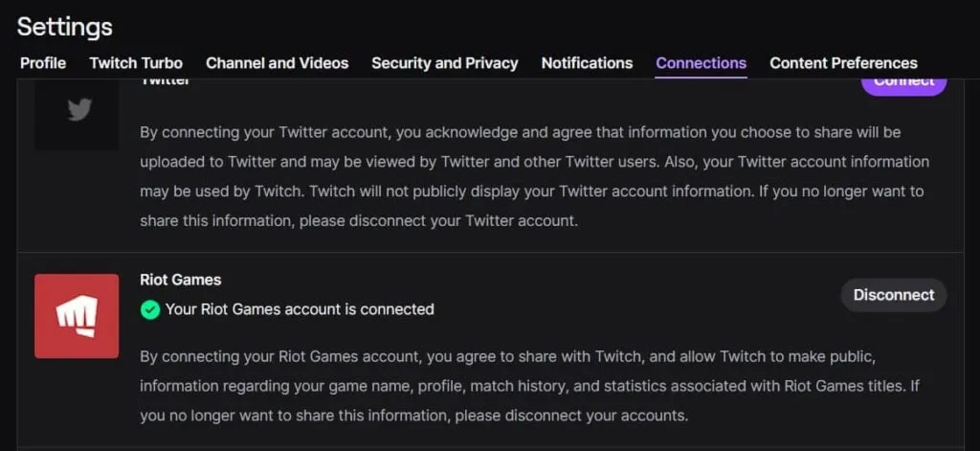Open the Content Preferences tab

[x=843, y=63]
